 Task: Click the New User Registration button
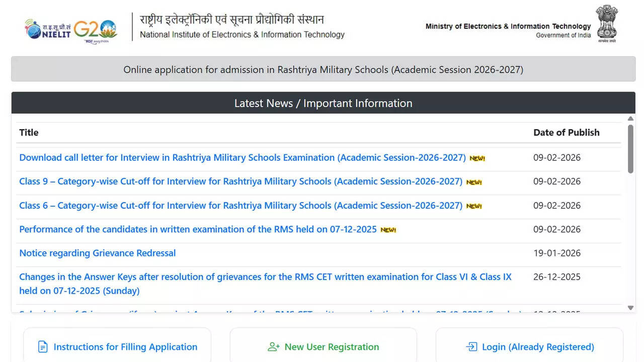click(323, 347)
